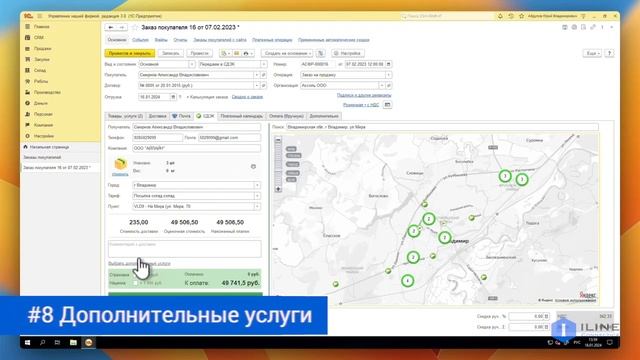Click the map zoom slider track
Screen dimensions: 640x360
point(278,164)
